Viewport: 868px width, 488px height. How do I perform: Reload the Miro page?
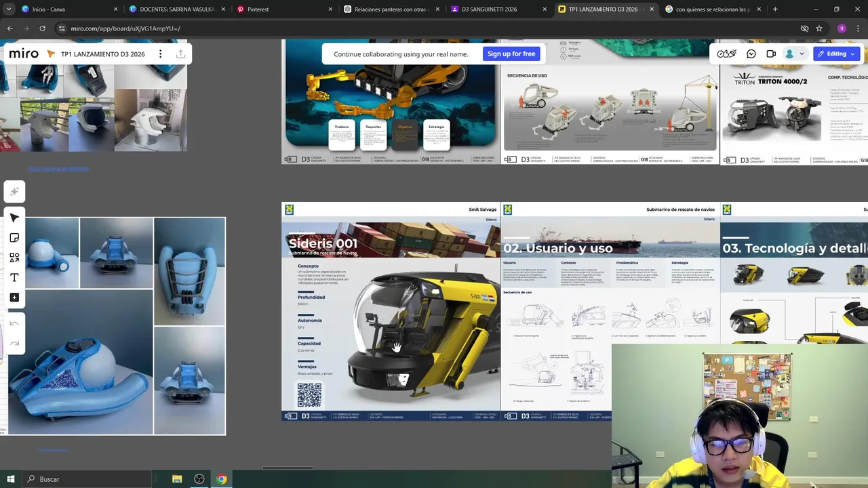click(42, 28)
